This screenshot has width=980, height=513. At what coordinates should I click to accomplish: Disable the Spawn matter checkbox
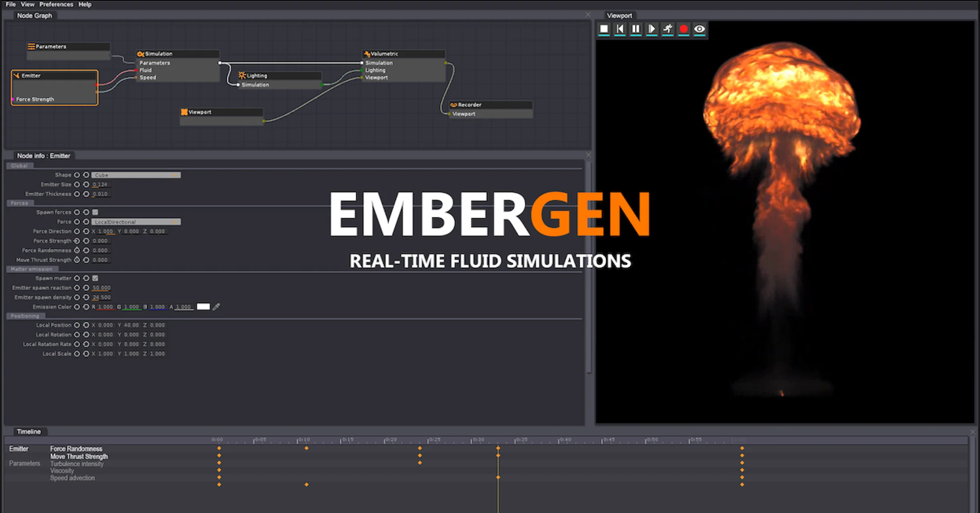(x=95, y=278)
